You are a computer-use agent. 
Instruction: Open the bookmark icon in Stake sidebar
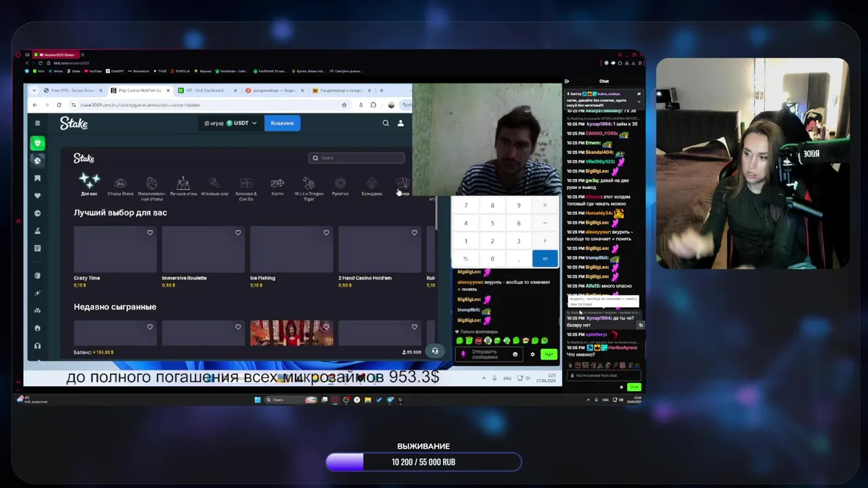[37, 178]
